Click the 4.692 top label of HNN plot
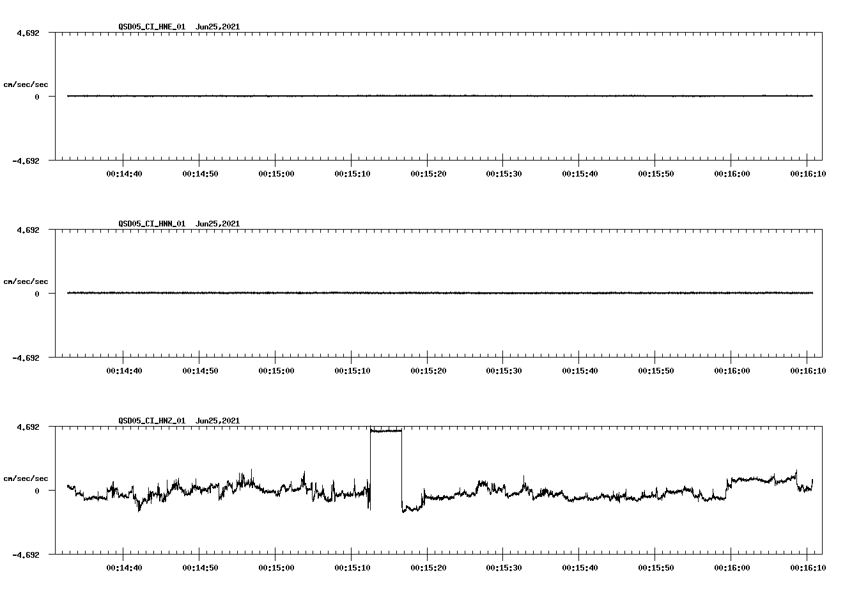The height and width of the screenshot is (591, 868). coord(28,230)
